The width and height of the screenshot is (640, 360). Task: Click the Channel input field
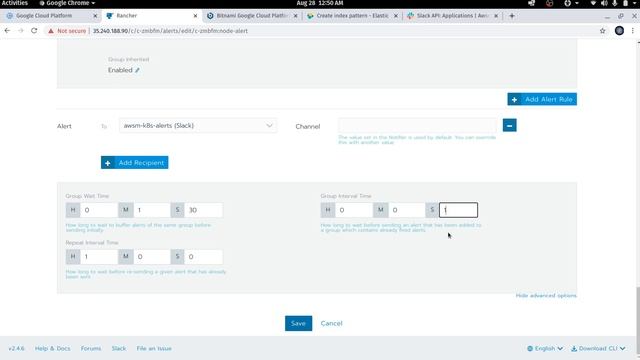coord(417,126)
